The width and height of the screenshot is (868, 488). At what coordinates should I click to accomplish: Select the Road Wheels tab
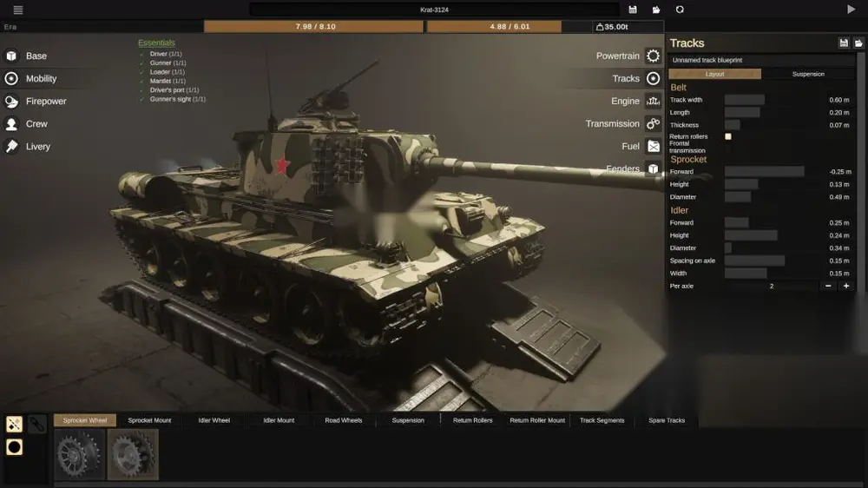coord(343,420)
